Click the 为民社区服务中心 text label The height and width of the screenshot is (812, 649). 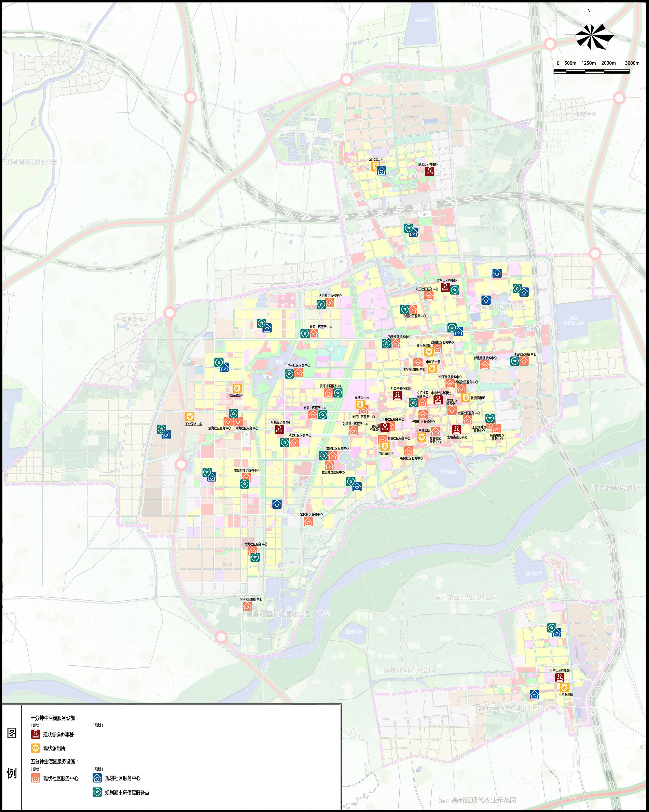pos(399,337)
